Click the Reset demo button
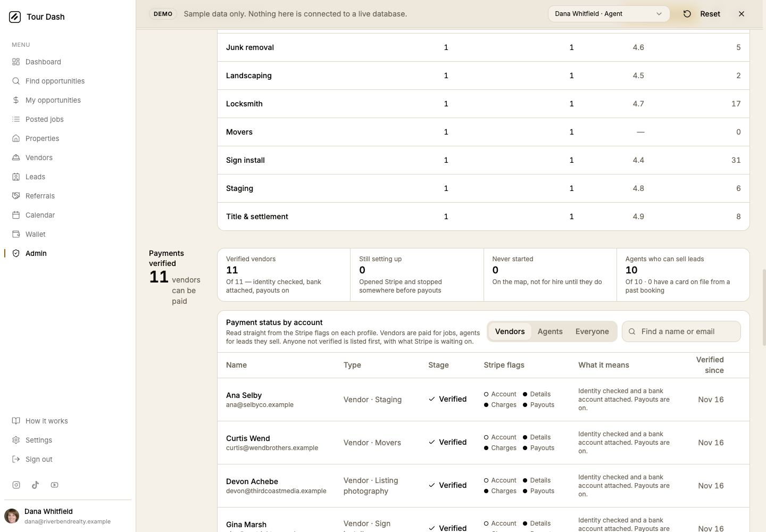The height and width of the screenshot is (532, 766). (702, 14)
